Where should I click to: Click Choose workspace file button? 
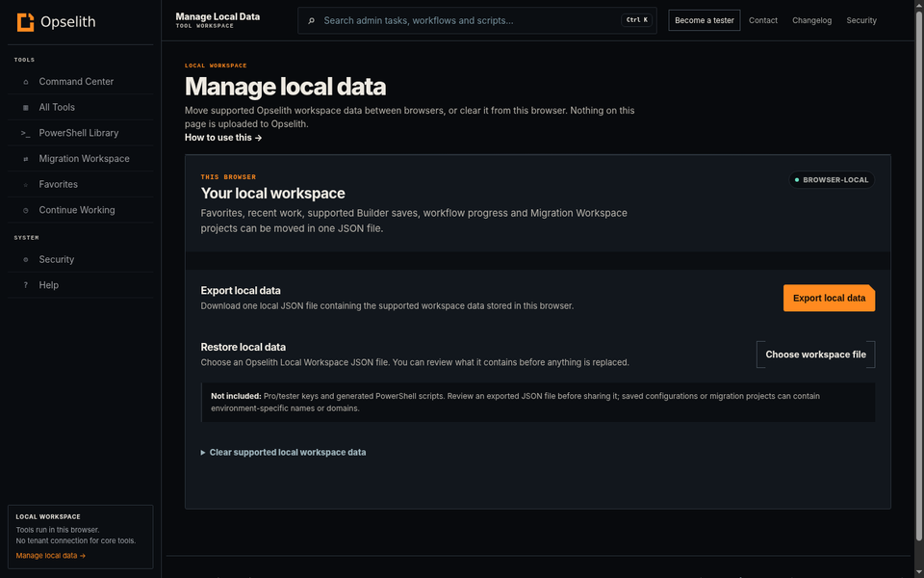(x=815, y=355)
